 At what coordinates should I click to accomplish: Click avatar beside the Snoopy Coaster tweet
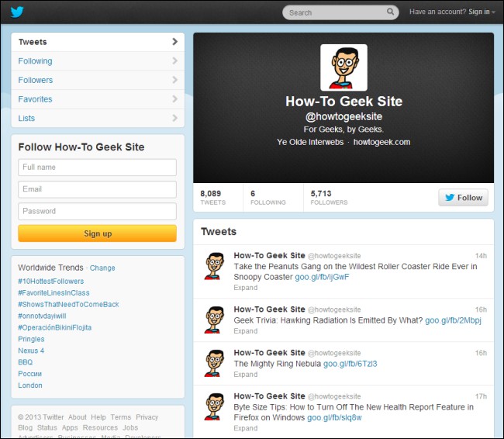pos(214,266)
